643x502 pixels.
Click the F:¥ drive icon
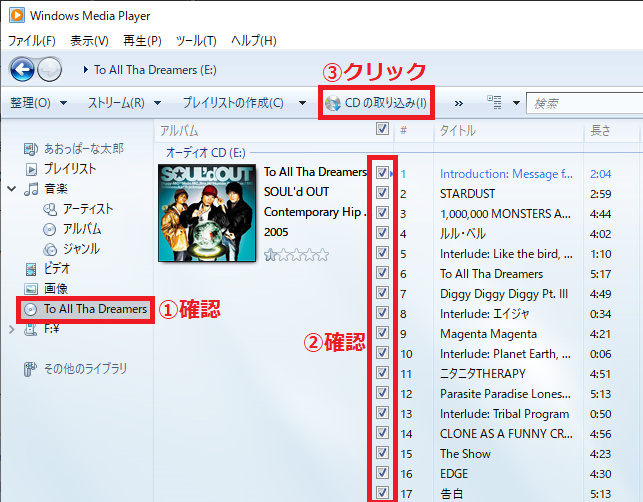tap(31, 329)
